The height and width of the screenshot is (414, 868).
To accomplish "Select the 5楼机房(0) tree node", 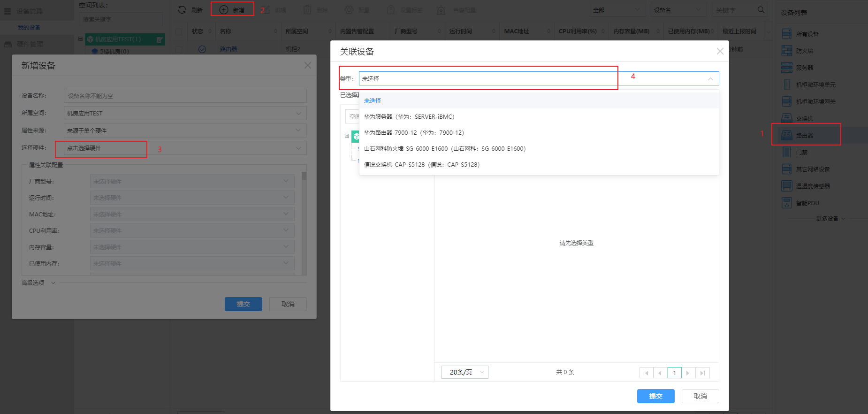I will click(x=114, y=51).
